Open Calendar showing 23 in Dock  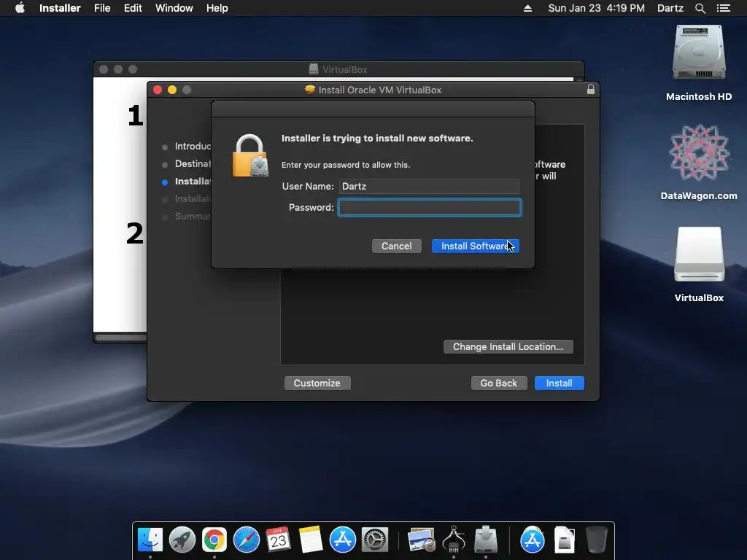tap(278, 540)
